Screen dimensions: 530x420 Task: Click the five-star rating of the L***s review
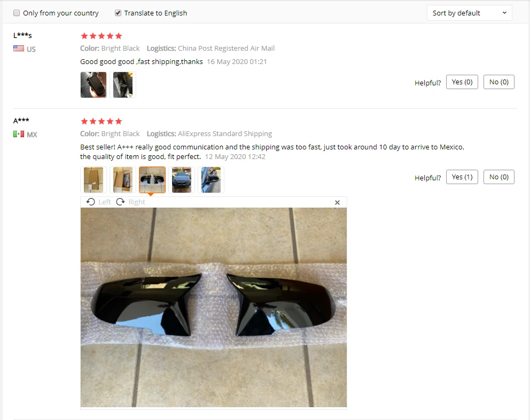coord(102,36)
